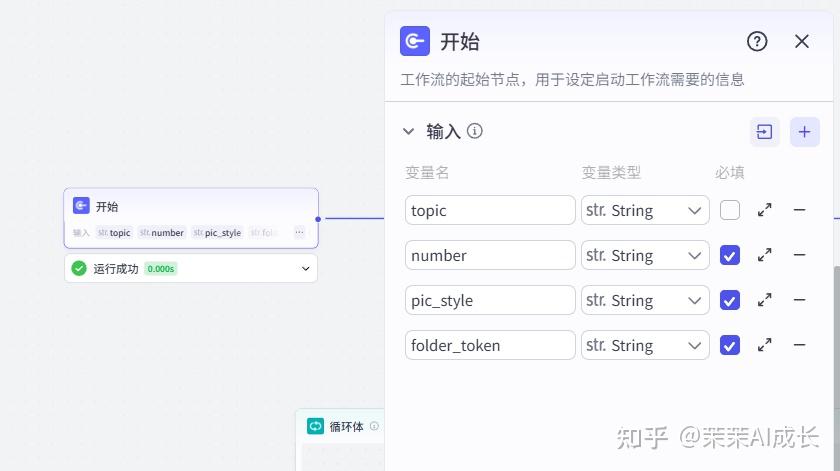The height and width of the screenshot is (471, 840).
Task: Open type dropdown for topic variable
Action: [645, 210]
